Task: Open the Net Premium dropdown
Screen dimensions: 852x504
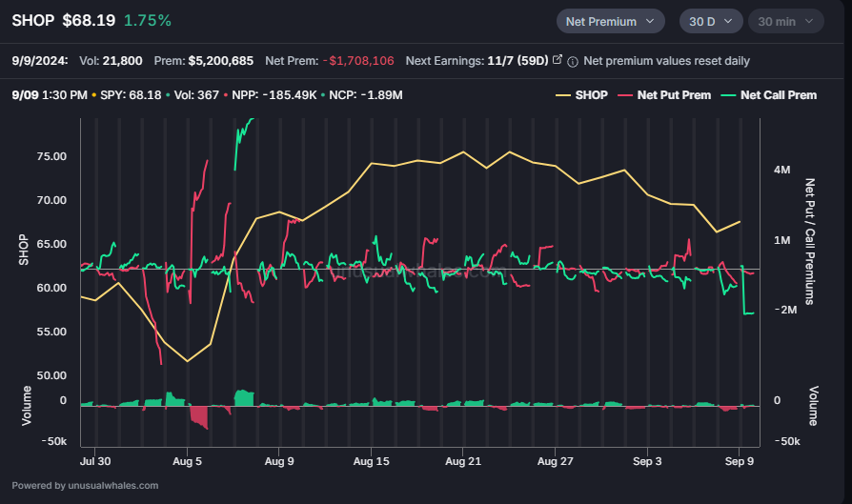Action: click(610, 21)
